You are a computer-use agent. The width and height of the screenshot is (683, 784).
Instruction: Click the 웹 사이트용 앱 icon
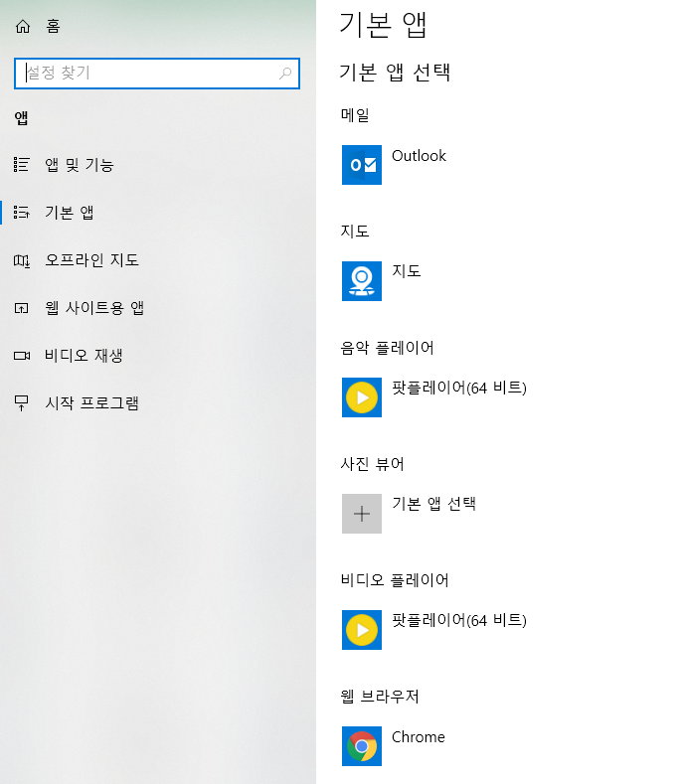pyautogui.click(x=22, y=308)
